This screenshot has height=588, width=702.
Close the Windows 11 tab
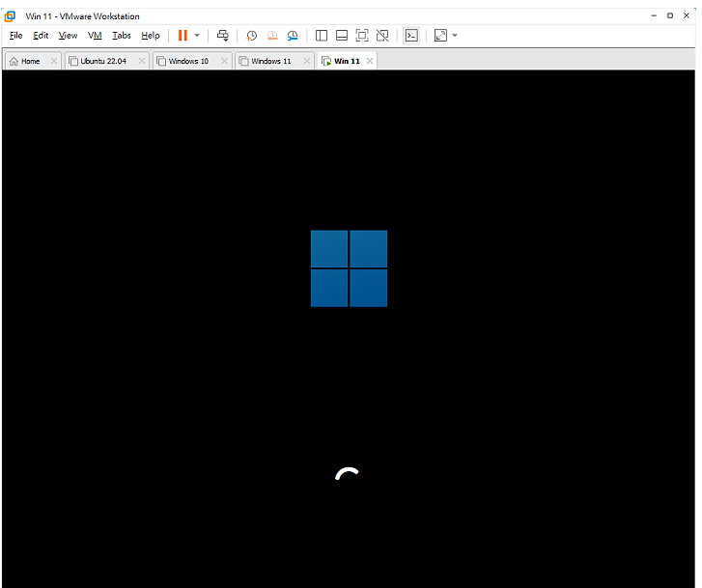pos(307,61)
